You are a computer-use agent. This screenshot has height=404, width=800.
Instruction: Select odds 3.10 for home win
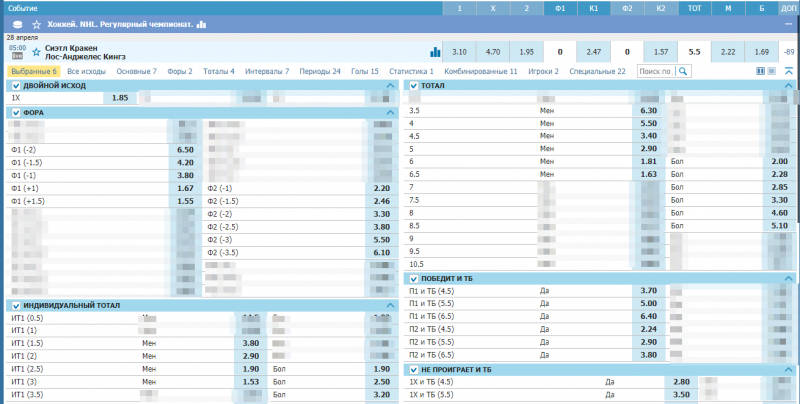click(x=459, y=51)
